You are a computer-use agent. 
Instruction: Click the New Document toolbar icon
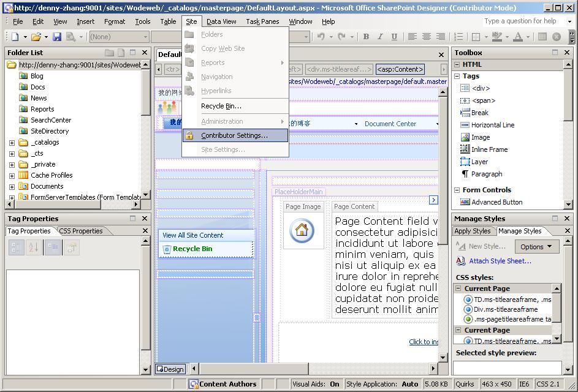[x=15, y=37]
